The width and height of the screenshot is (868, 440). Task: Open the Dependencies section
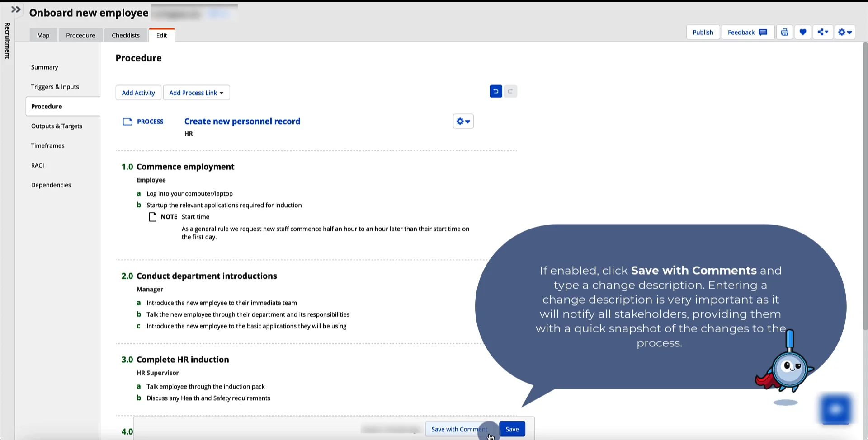click(x=51, y=185)
